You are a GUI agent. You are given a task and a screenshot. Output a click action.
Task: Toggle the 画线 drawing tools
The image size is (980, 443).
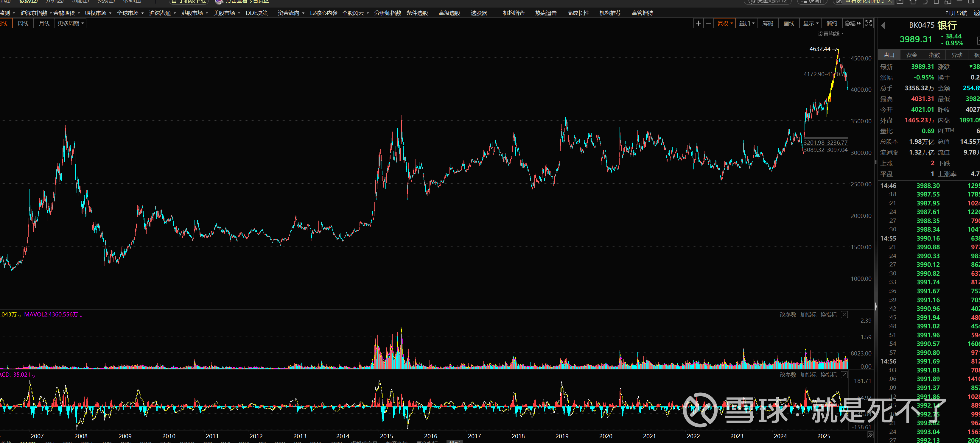(x=789, y=23)
